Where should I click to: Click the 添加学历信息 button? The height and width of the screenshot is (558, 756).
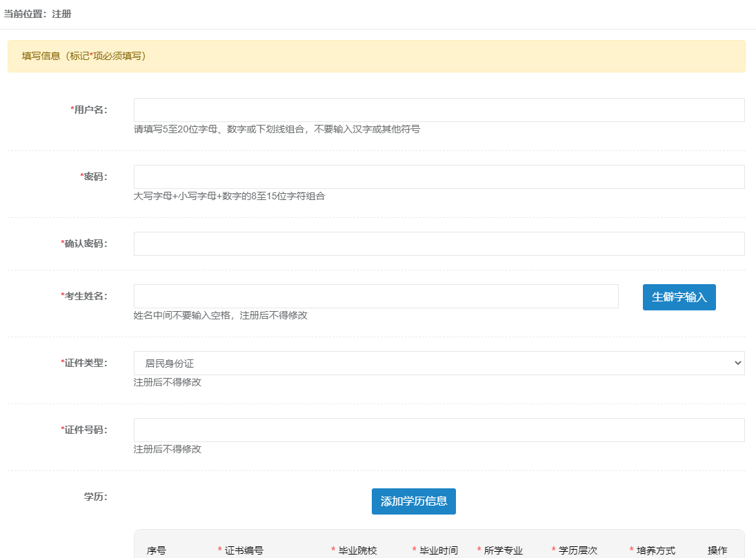pos(414,501)
